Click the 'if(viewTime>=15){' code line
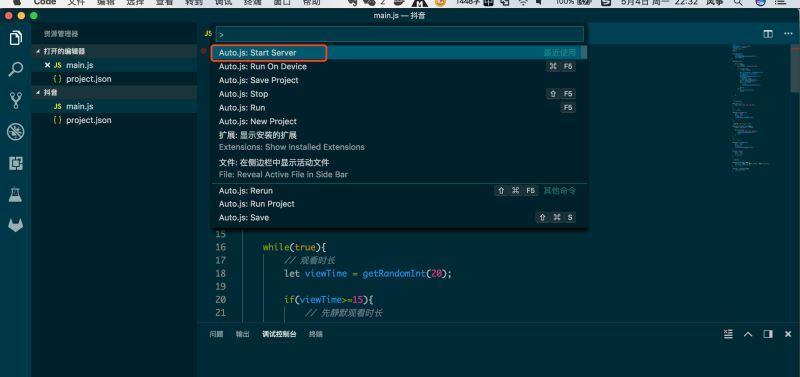The image size is (800, 377). [x=330, y=299]
